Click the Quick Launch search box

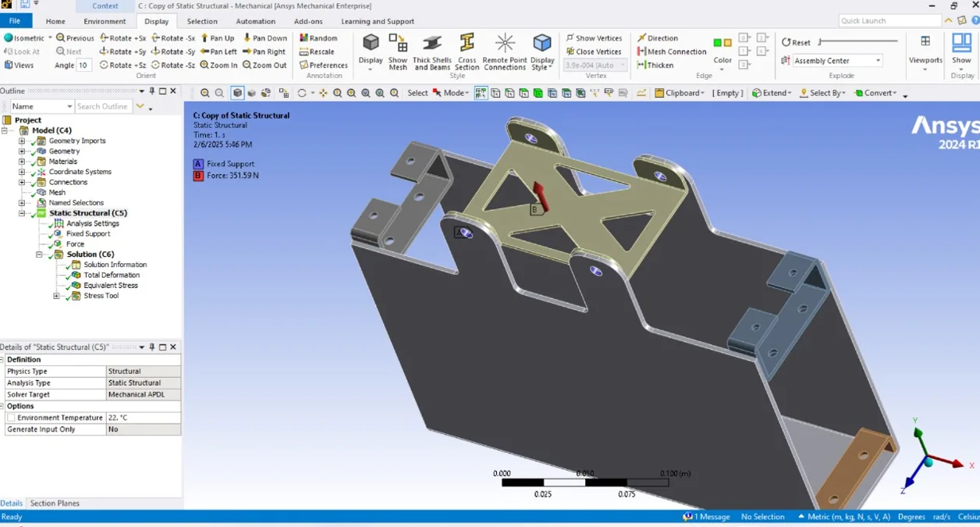click(x=890, y=21)
